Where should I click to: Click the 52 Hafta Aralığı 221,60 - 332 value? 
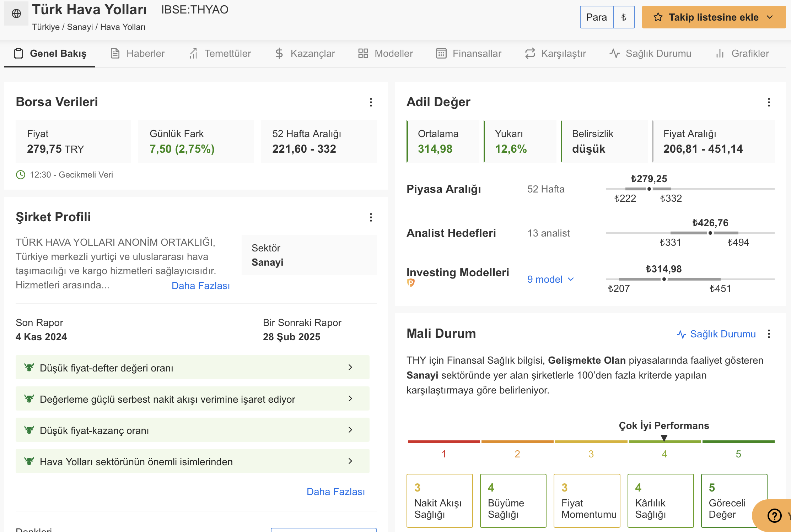304,149
